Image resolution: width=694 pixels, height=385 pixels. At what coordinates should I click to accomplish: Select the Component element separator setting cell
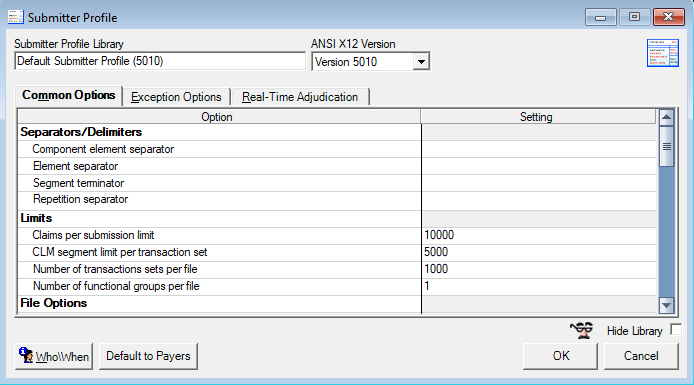click(x=539, y=150)
